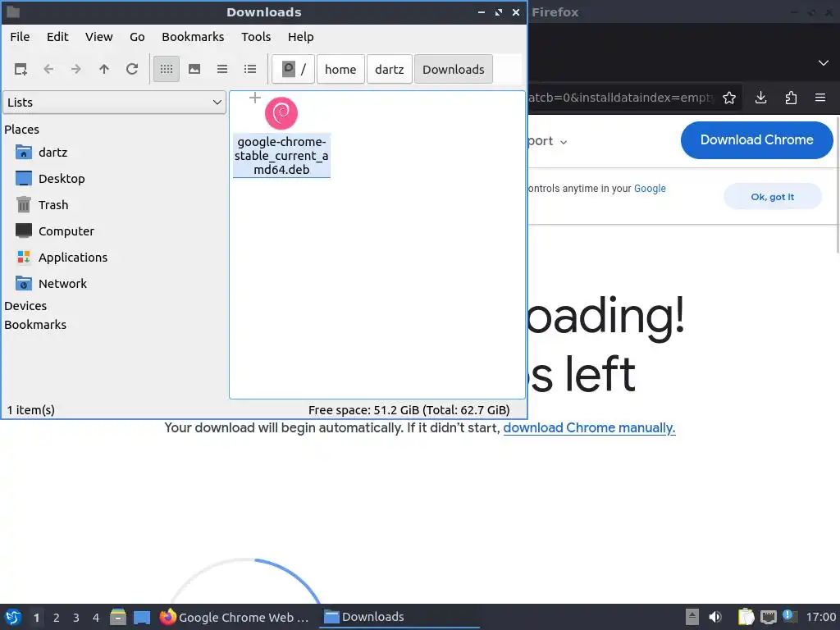This screenshot has width=840, height=630.
Task: Switch to thumbnail view mode
Action: 194,69
